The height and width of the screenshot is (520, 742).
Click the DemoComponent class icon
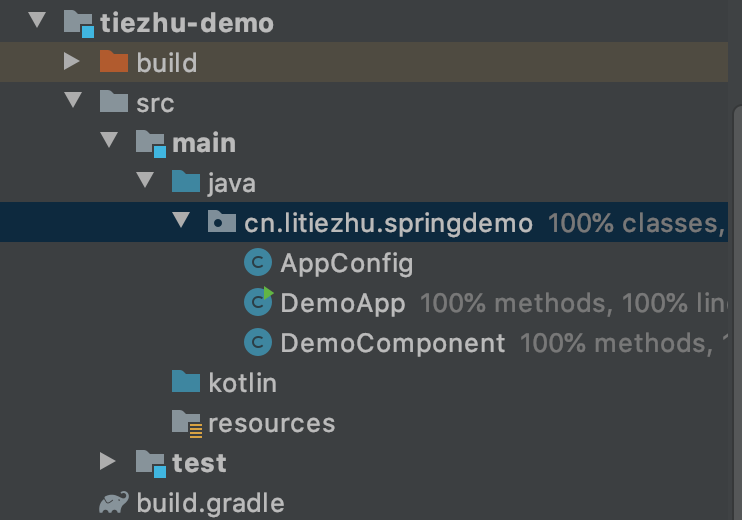pyautogui.click(x=258, y=343)
